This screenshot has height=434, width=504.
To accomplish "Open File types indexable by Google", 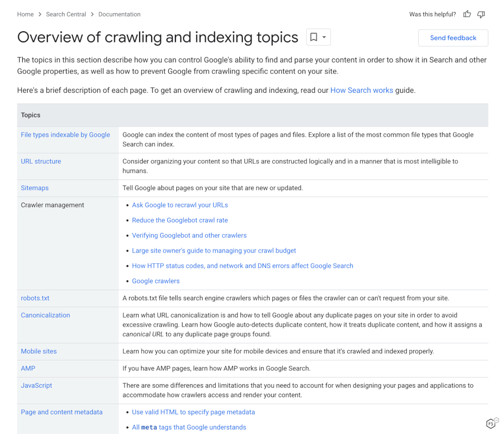I will pyautogui.click(x=66, y=135).
